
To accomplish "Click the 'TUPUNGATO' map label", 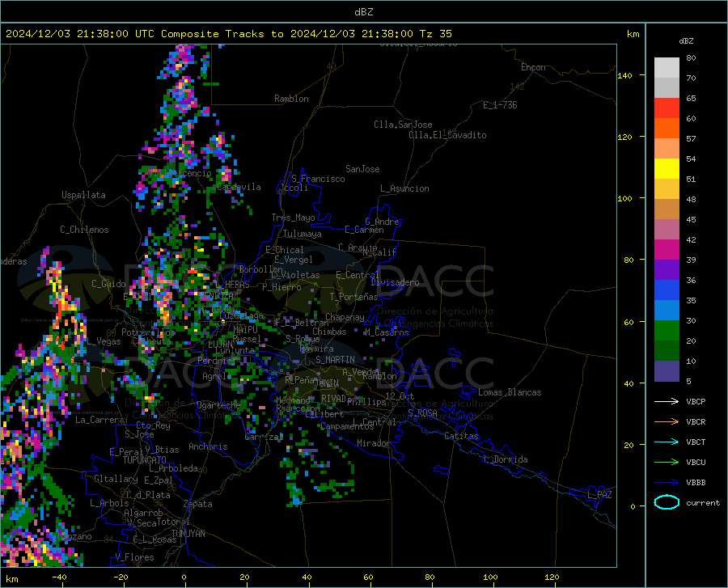I will coord(145,460).
